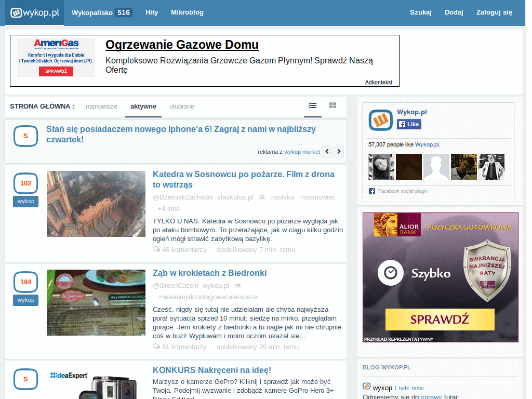532x399 pixels.
Task: Click the AmeriGas ad image
Action: 56,57
